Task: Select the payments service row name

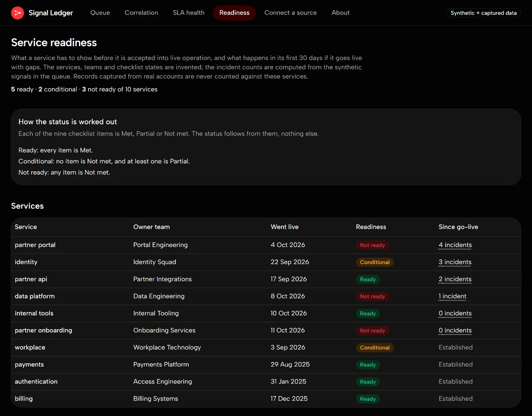Action: tap(29, 364)
